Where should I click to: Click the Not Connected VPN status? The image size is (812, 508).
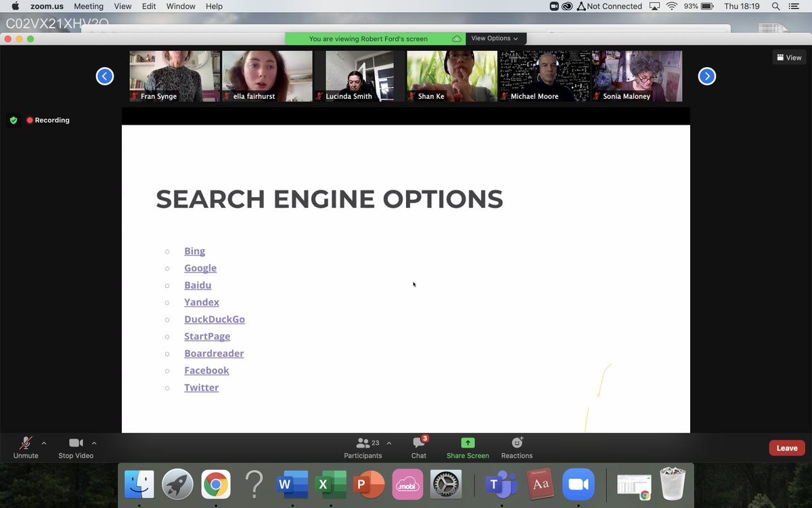(x=610, y=6)
